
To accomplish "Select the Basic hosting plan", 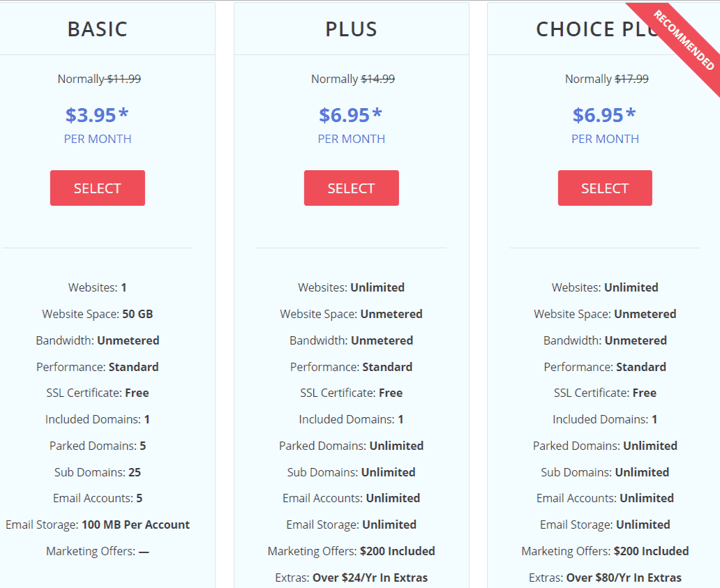I will (x=98, y=188).
